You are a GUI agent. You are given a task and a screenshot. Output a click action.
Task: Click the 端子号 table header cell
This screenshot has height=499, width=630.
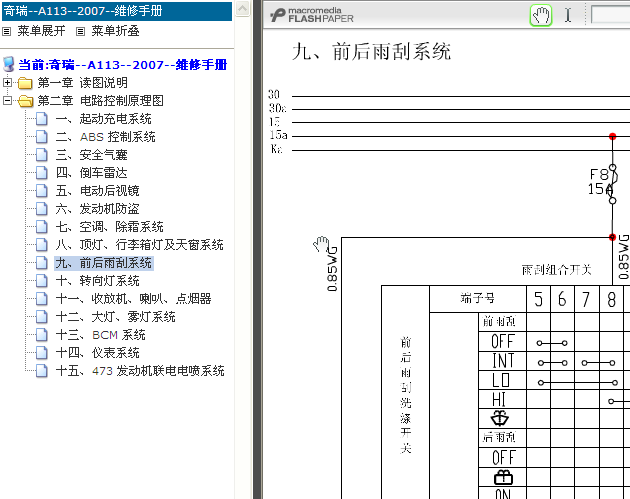click(478, 299)
